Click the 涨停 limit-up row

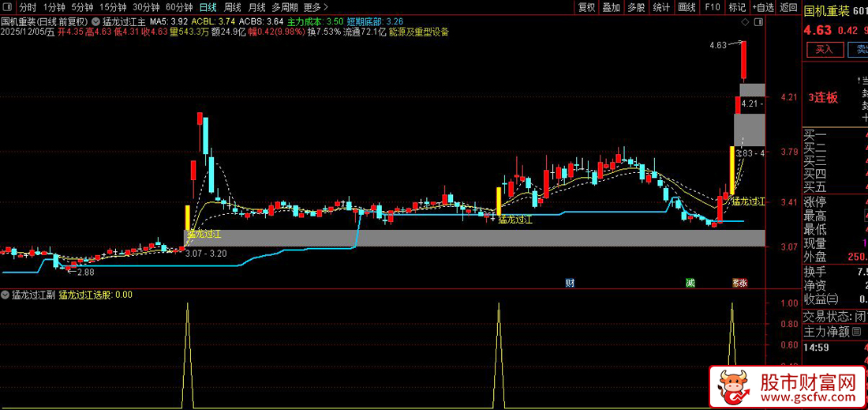click(836, 201)
